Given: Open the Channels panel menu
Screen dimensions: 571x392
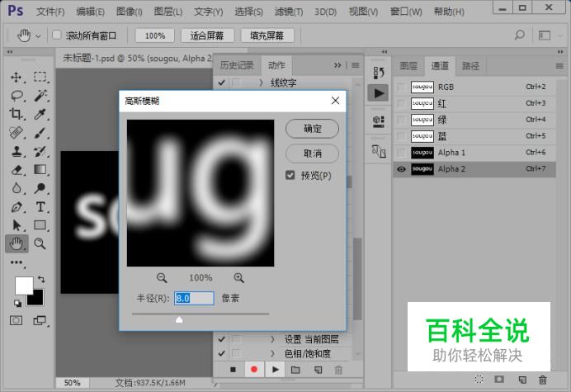Looking at the screenshot, I should (x=559, y=66).
